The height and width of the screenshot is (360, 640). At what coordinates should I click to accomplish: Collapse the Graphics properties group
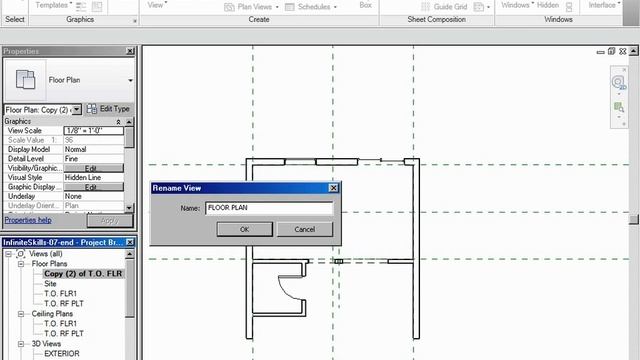(118, 122)
